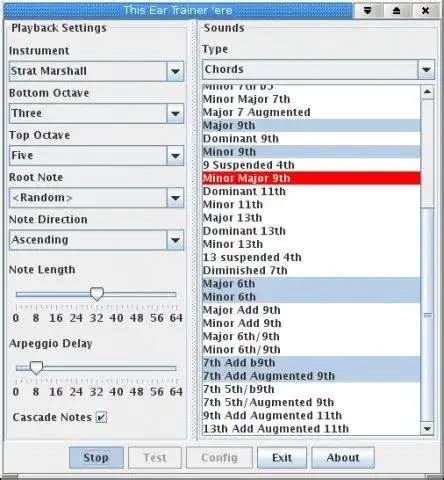This screenshot has width=444, height=480.
Task: Select the Minor Major 9th chord
Action: point(311,178)
